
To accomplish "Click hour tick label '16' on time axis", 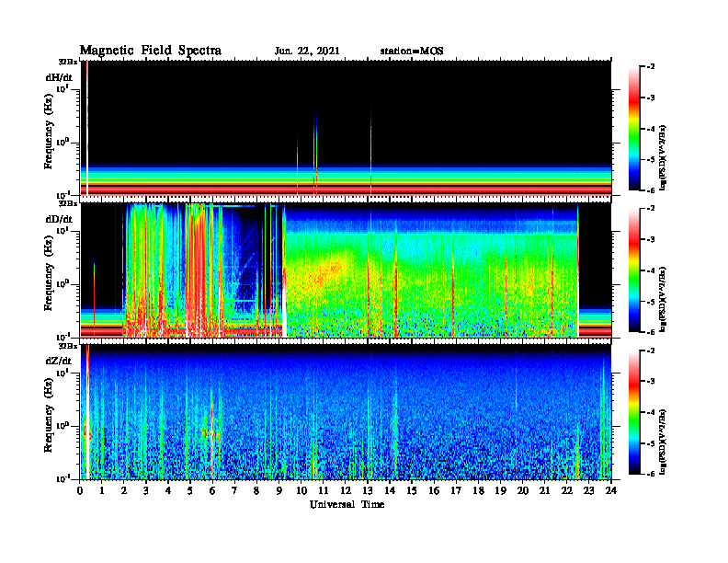I will (x=434, y=491).
